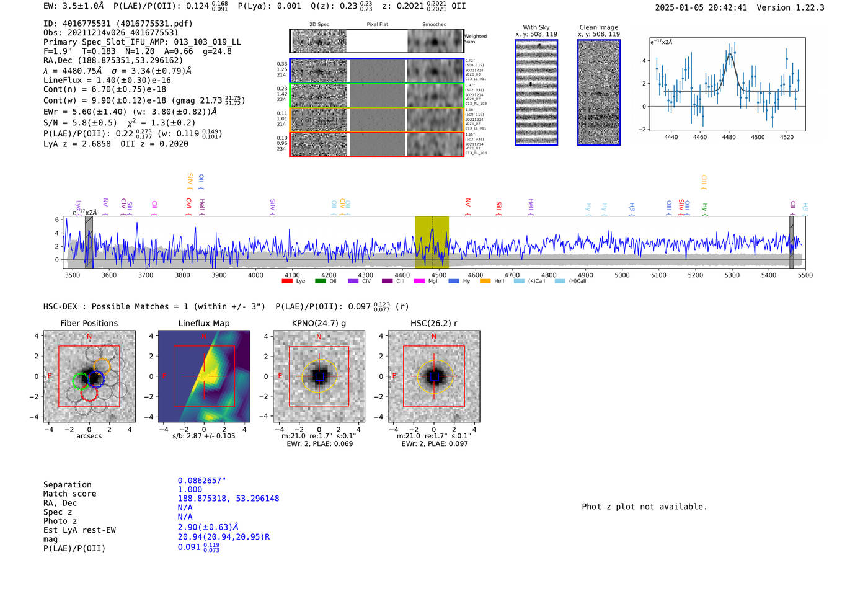
Task: Open the Fiber Positions cutout image
Action: point(89,376)
